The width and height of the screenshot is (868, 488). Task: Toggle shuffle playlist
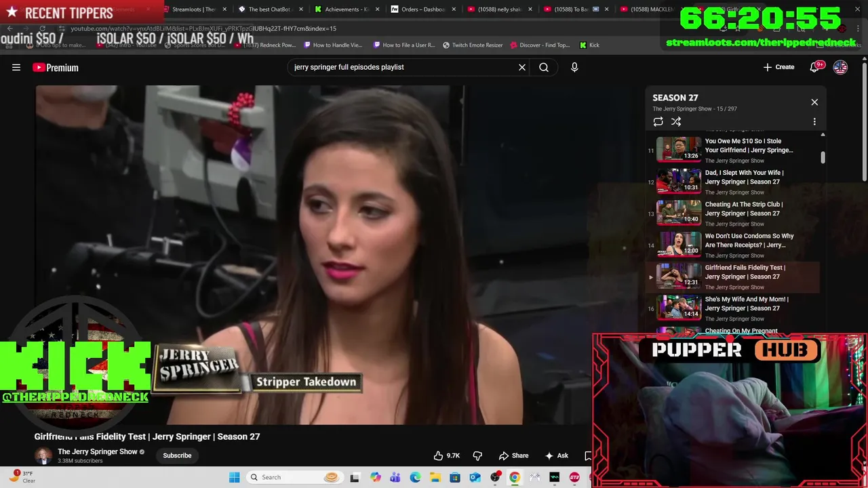coord(676,121)
